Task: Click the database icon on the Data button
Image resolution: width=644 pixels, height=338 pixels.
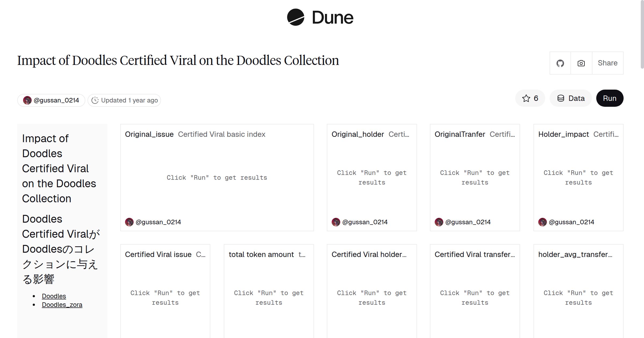Action: pos(561,98)
